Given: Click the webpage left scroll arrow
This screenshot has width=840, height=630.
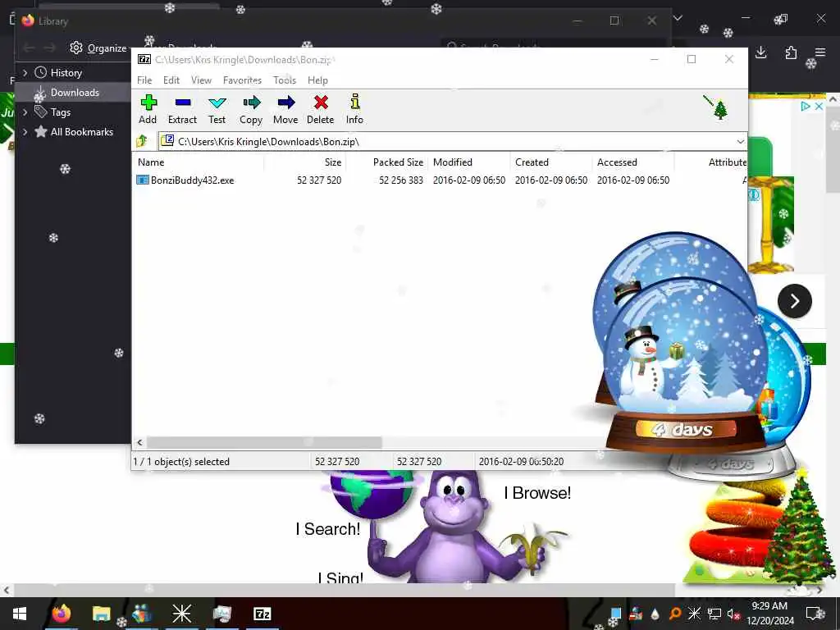Looking at the screenshot, I should pos(7,590).
